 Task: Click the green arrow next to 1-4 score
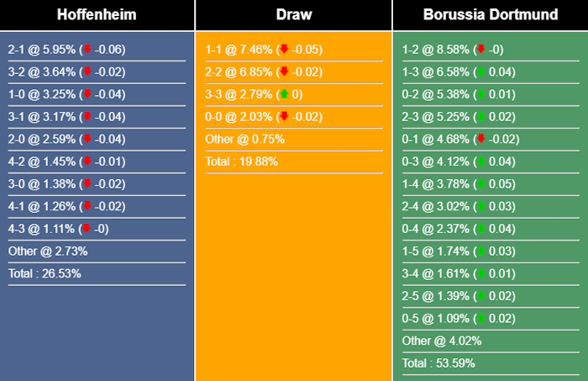[x=480, y=184]
